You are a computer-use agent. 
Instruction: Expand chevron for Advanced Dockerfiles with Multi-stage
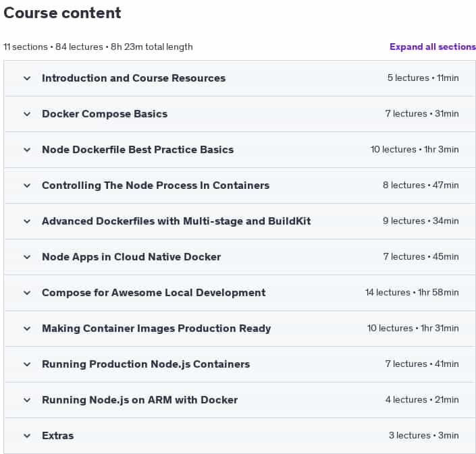click(27, 221)
